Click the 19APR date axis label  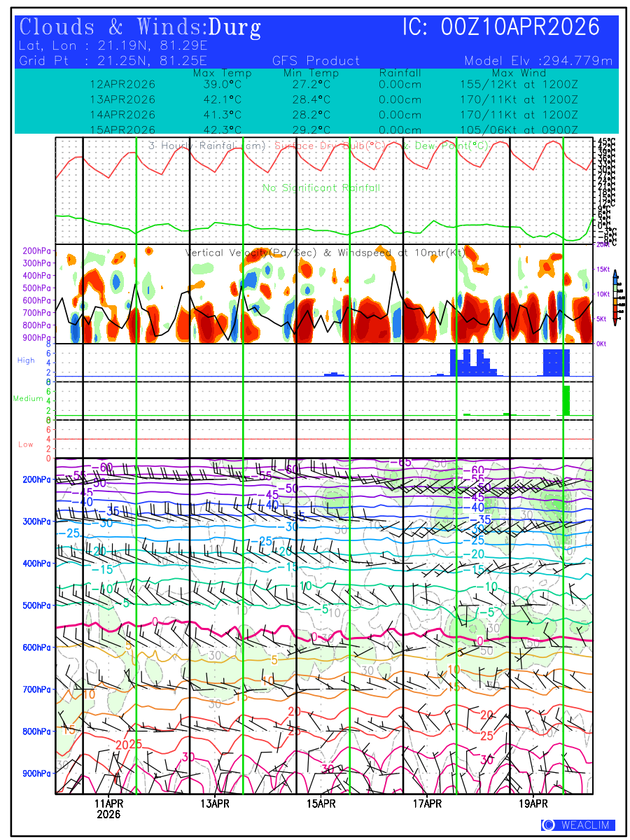click(533, 803)
